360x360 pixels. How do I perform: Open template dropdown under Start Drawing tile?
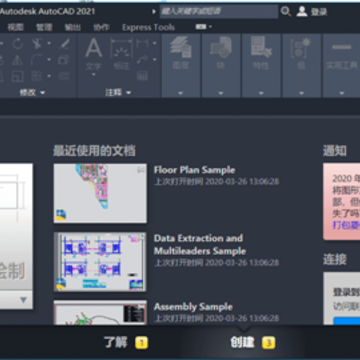click(23, 300)
